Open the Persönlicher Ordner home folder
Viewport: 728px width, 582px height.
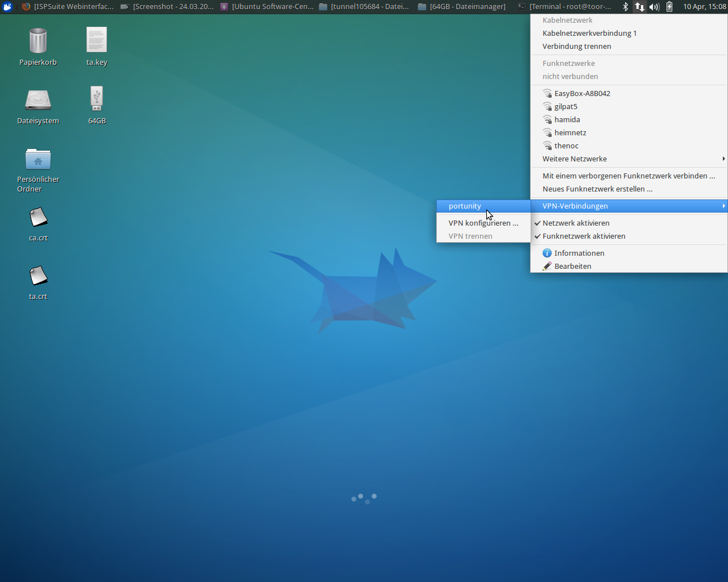point(38,160)
